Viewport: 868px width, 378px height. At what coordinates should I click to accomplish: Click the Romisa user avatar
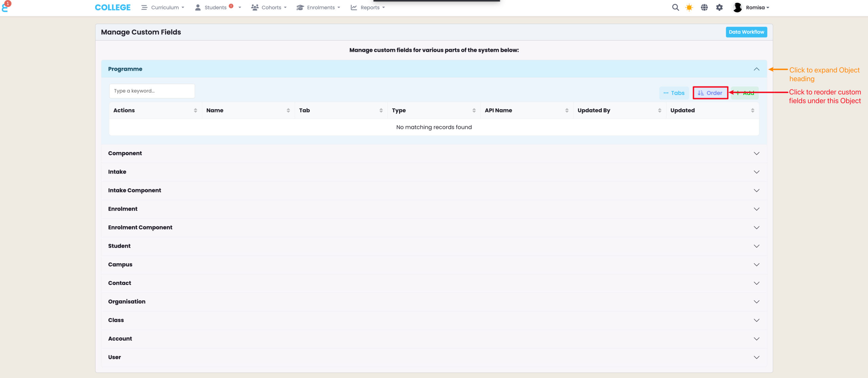point(737,7)
